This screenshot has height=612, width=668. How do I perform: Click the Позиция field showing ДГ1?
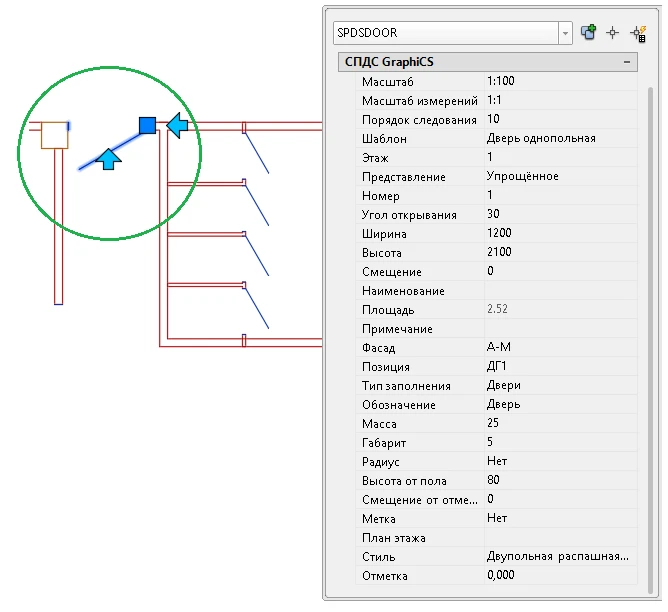pyautogui.click(x=560, y=367)
